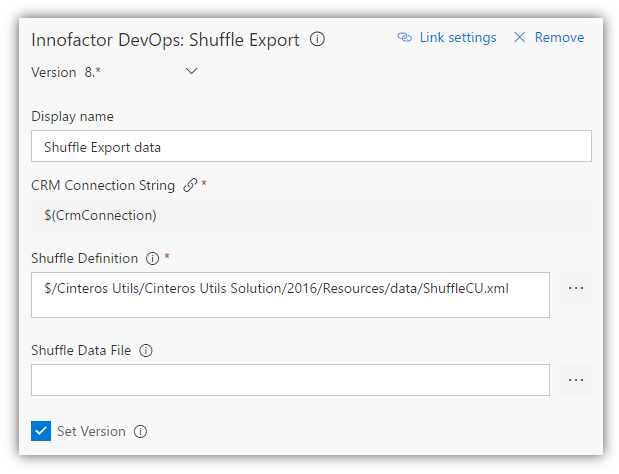Show info for Set Version
This screenshot has height=474, width=619.
[140, 431]
